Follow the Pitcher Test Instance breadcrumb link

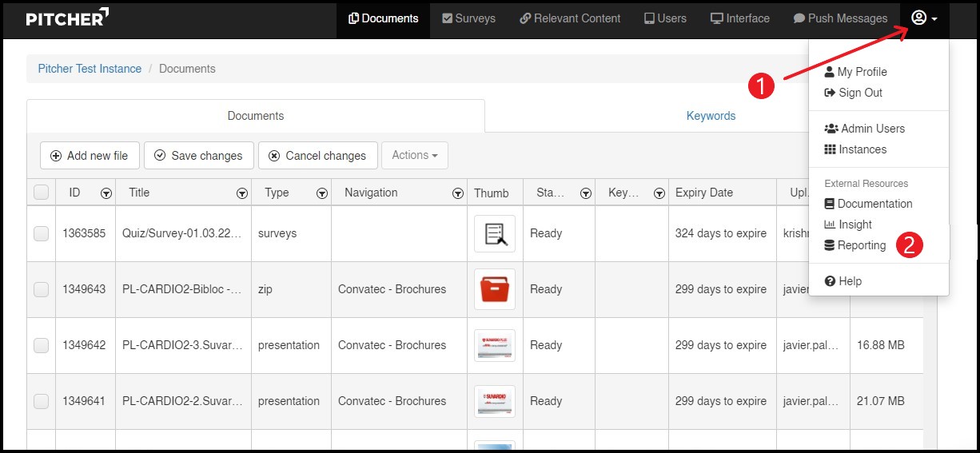pyautogui.click(x=90, y=69)
